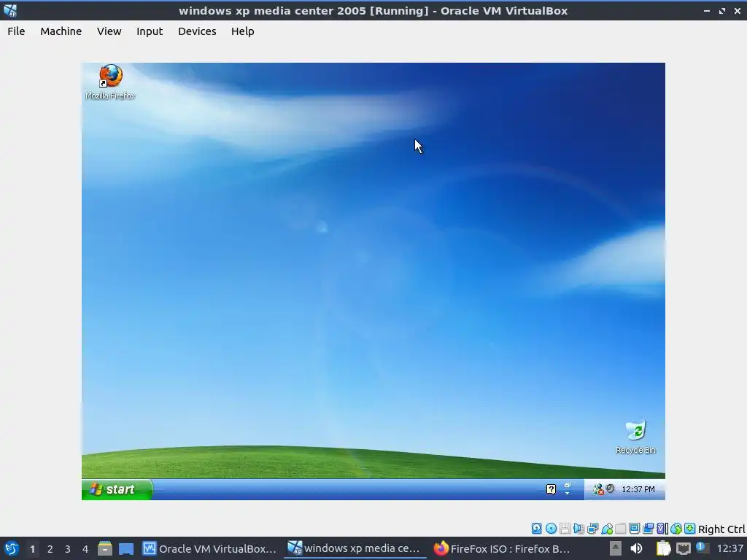This screenshot has width=747, height=560.
Task: Open the file manager drawer icon
Action: click(x=105, y=548)
